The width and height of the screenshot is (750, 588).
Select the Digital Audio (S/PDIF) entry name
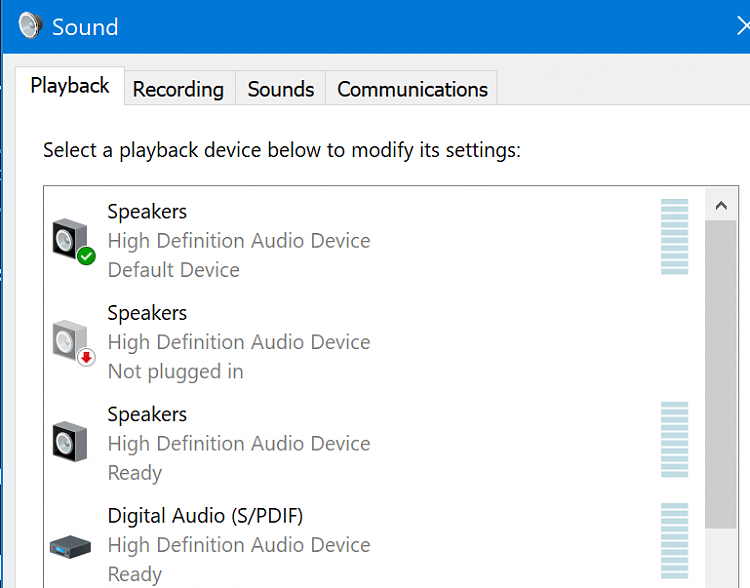[205, 516]
